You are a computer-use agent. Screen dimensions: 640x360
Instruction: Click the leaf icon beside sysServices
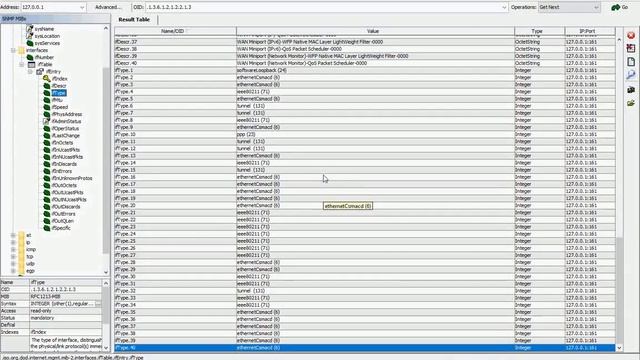[30, 43]
